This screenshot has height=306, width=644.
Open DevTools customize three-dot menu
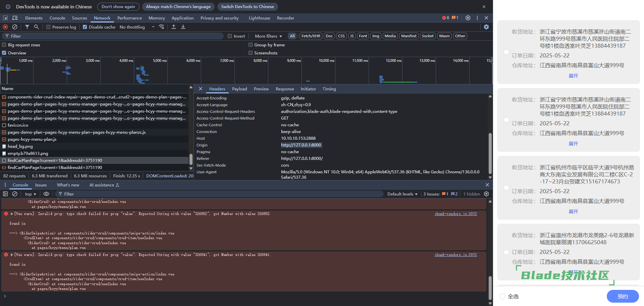coord(477,18)
